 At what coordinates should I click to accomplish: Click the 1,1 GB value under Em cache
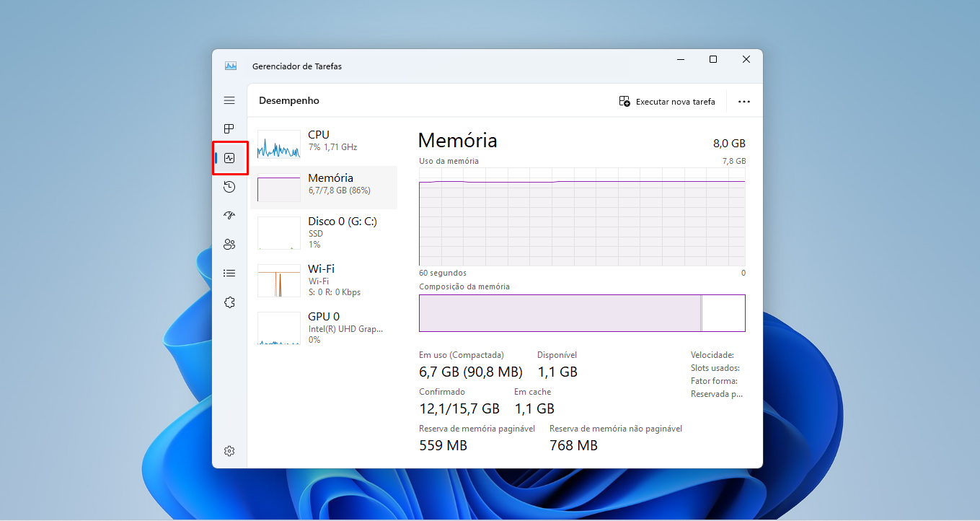point(534,409)
